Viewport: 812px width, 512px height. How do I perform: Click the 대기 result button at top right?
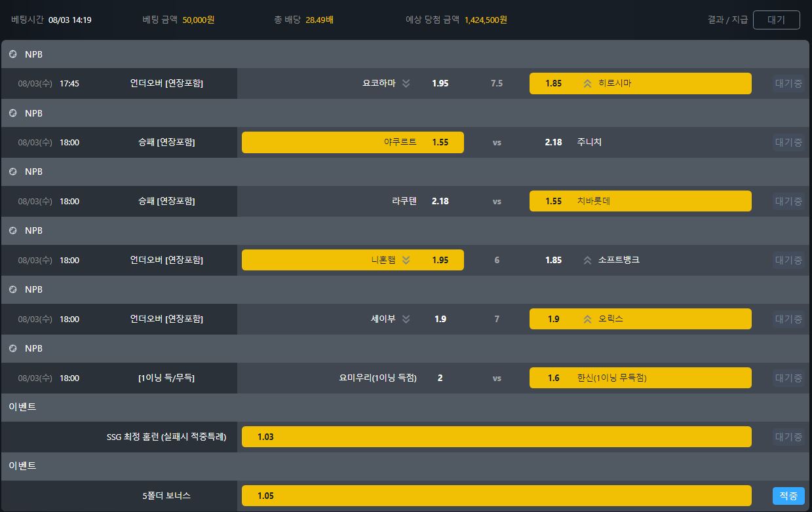point(776,20)
